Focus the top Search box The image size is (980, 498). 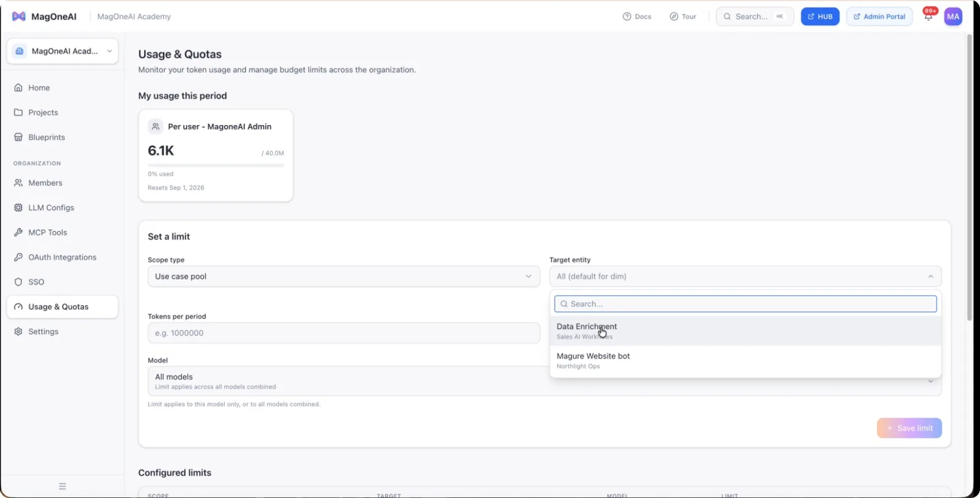point(755,17)
